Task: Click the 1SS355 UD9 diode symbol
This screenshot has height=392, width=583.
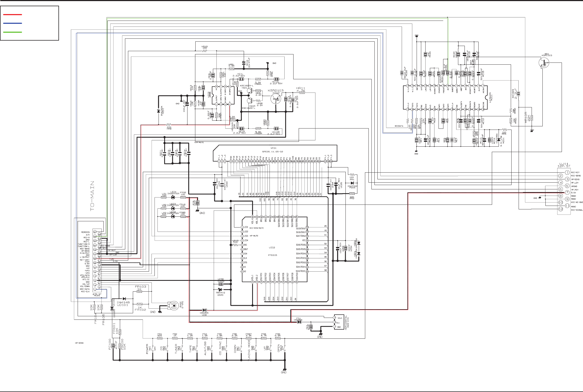Action: [205, 310]
